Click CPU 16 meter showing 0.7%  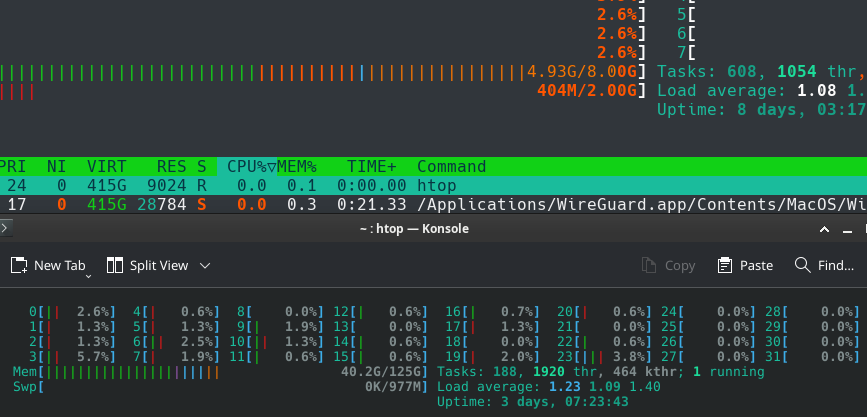click(492, 312)
